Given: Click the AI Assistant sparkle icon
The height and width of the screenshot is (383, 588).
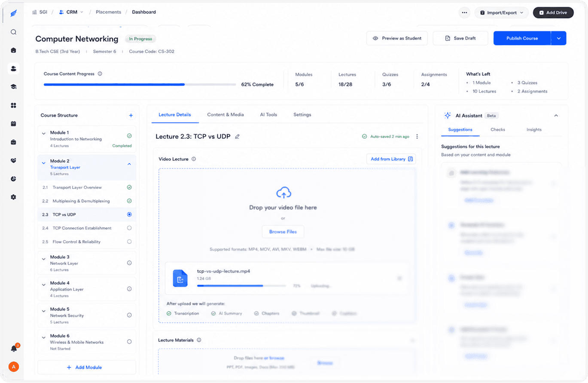Looking at the screenshot, I should point(448,116).
